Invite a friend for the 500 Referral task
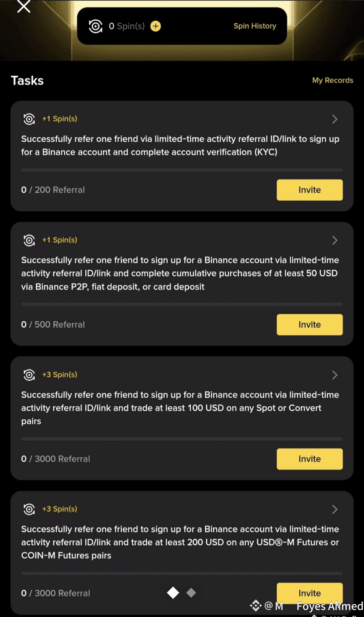 click(x=309, y=325)
